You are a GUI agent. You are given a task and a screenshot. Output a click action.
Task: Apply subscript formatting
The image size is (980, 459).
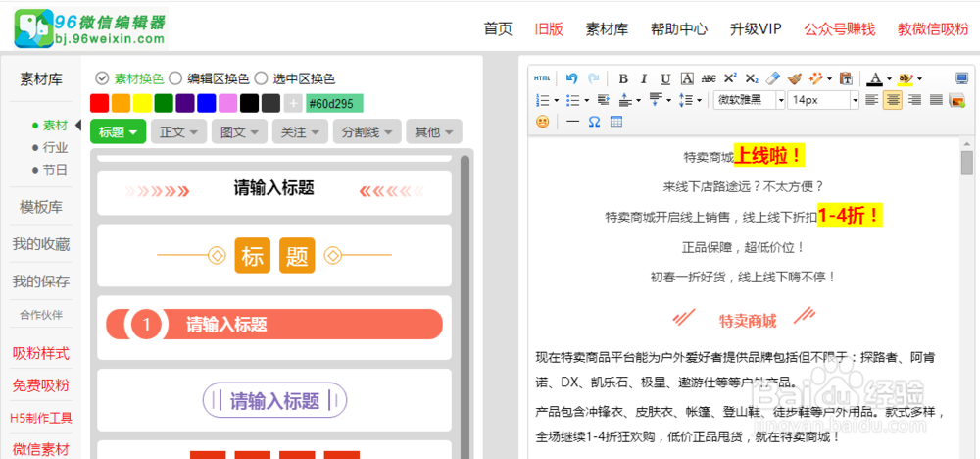[x=752, y=78]
